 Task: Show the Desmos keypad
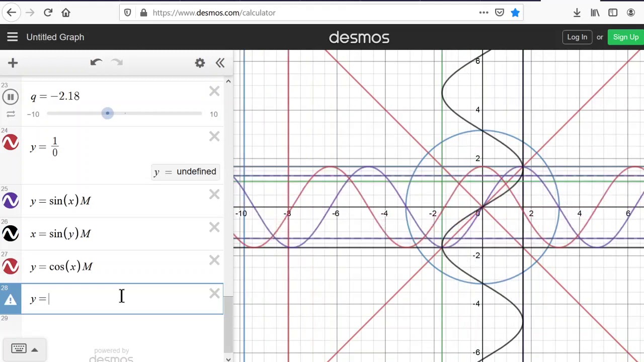[19, 348]
